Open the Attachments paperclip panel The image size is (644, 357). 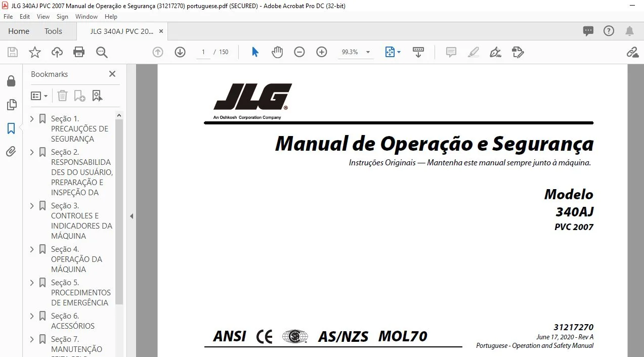click(x=11, y=151)
